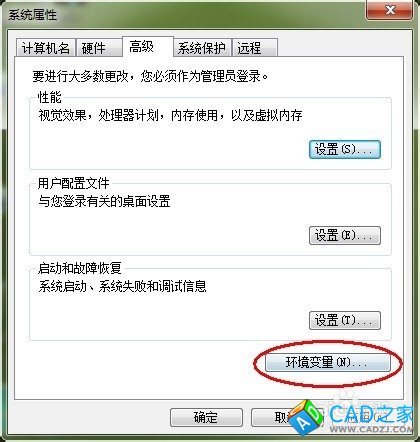Image resolution: width=420 pixels, height=442 pixels.
Task: Click the administrator login notice text
Action: click(150, 76)
